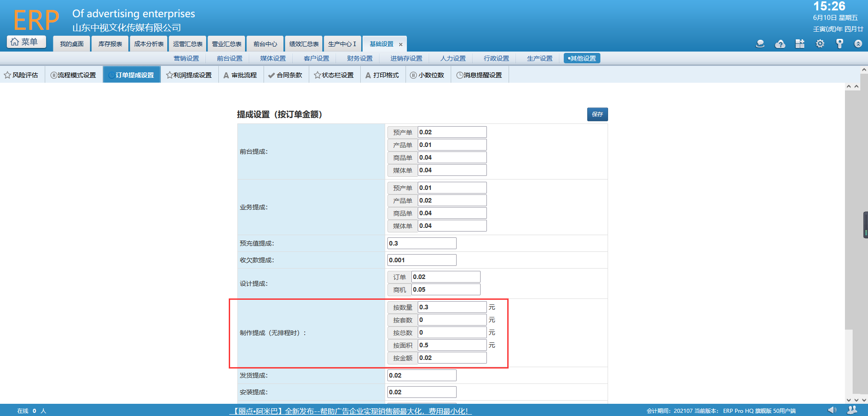Viewport: 868px width, 416px height.
Task: Open the settings gear icon
Action: 820,44
